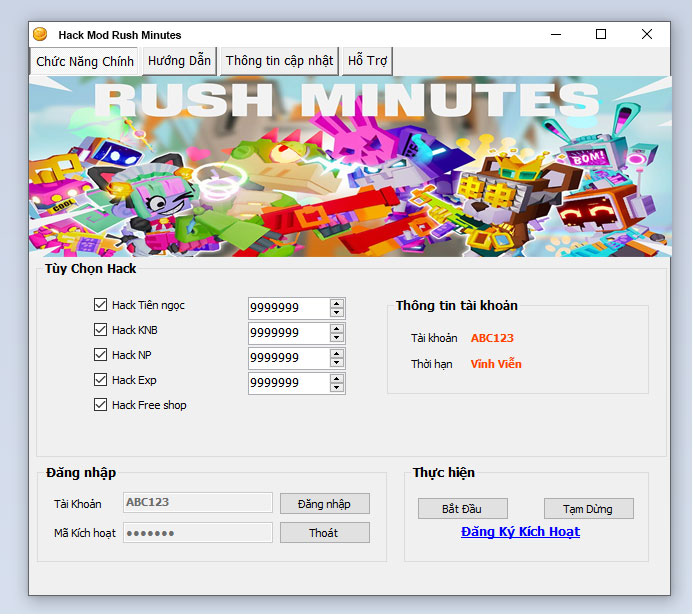Click the Thời hạn label
This screenshot has width=693, height=616.
[431, 364]
